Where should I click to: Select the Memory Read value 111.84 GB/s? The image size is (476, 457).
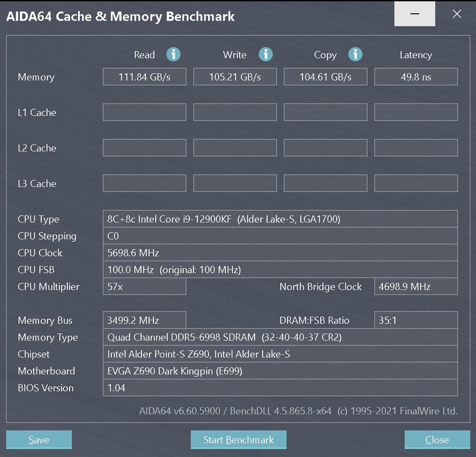tap(144, 77)
